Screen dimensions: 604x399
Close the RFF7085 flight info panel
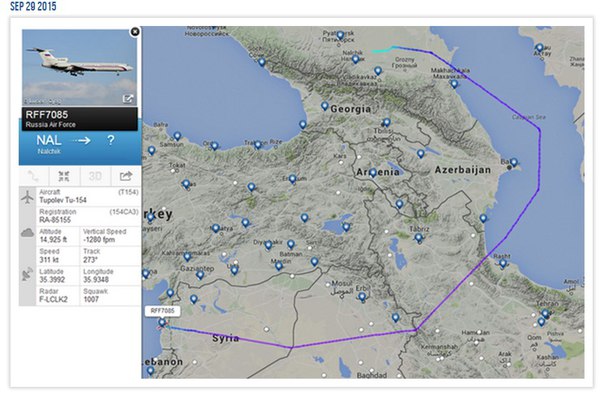coord(135,32)
